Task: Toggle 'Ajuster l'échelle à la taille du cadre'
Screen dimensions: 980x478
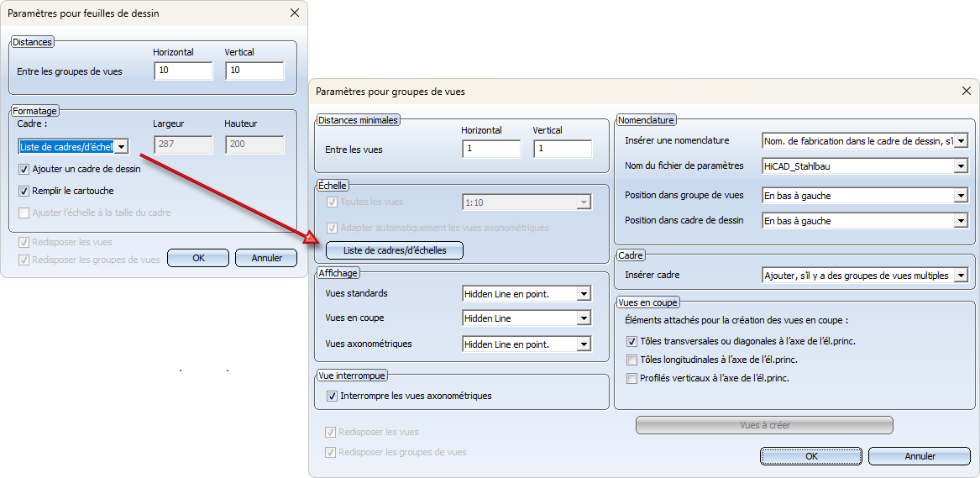Action: [x=24, y=213]
